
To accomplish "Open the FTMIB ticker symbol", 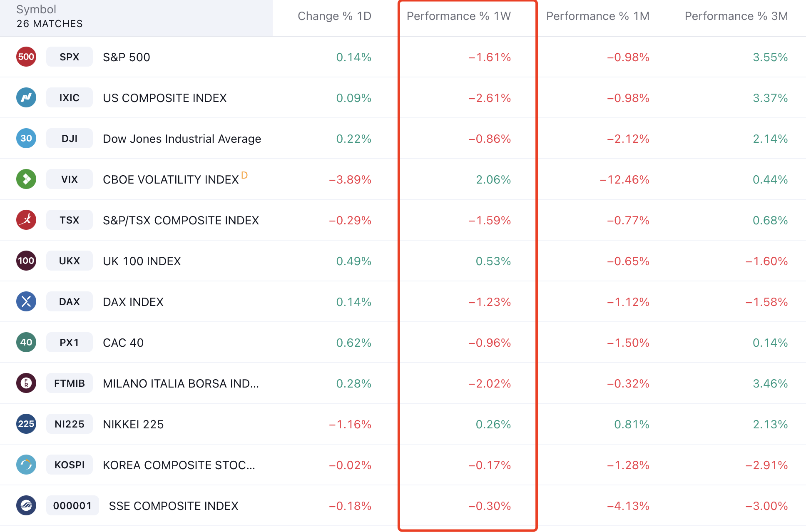I will [69, 383].
